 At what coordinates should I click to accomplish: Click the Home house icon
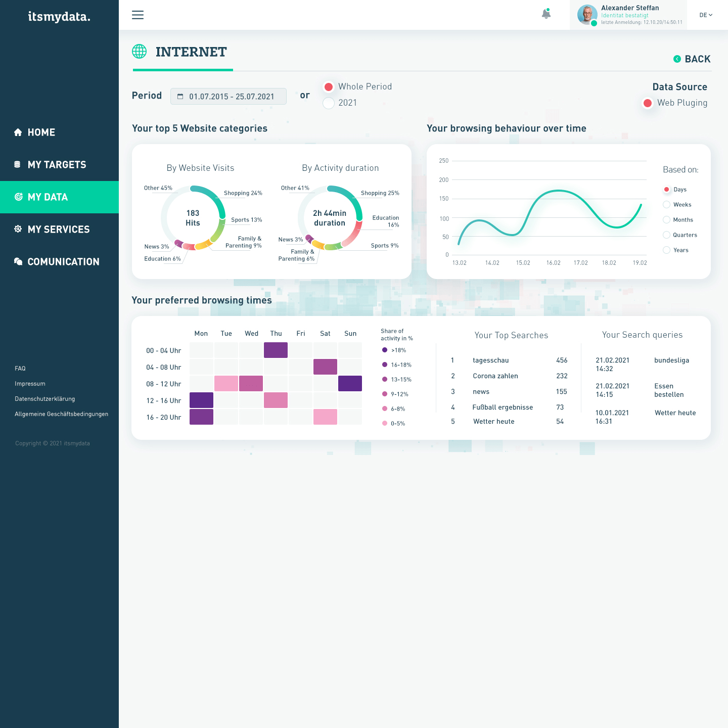18,132
